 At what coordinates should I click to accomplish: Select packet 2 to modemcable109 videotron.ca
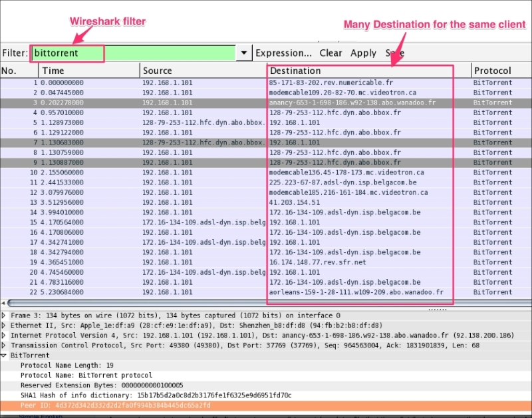click(x=266, y=93)
